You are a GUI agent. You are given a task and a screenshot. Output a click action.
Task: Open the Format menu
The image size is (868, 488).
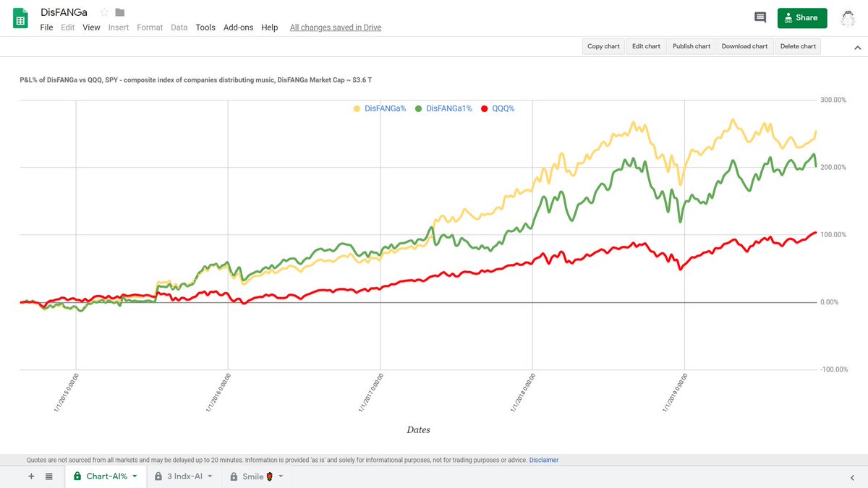click(150, 27)
